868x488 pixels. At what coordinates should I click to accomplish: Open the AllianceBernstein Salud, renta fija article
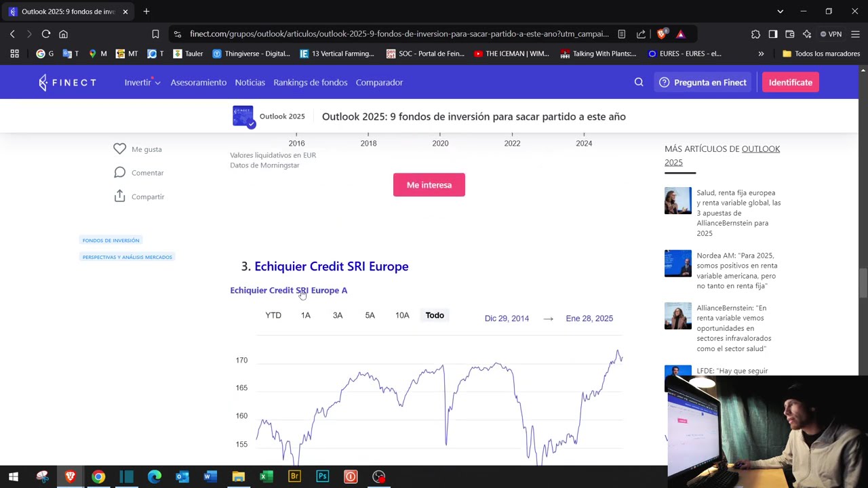[738, 213]
